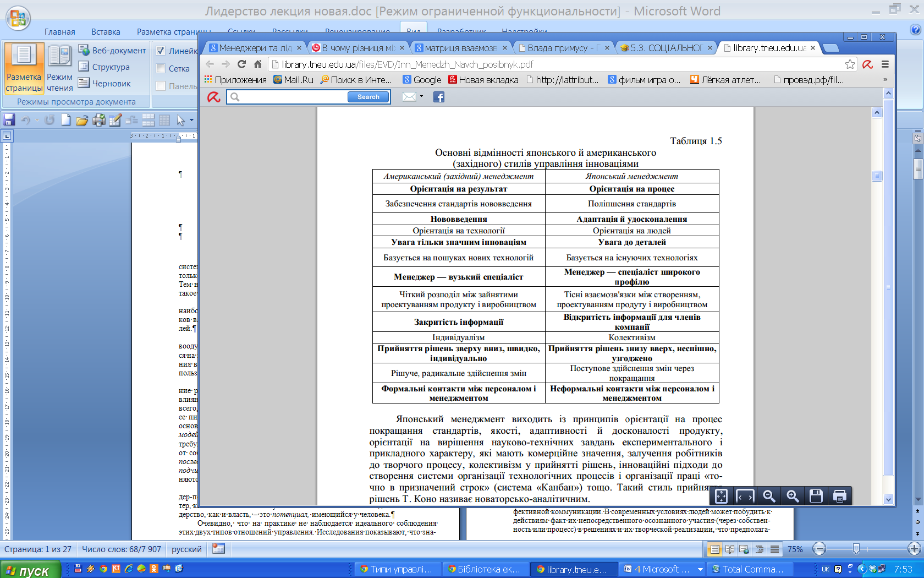924x578 pixels.
Task: Print the PDF from viewer toolbar
Action: 840,496
